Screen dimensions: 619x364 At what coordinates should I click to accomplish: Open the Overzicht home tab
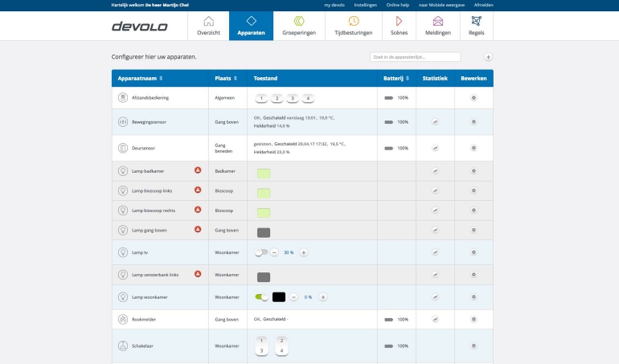tap(208, 26)
